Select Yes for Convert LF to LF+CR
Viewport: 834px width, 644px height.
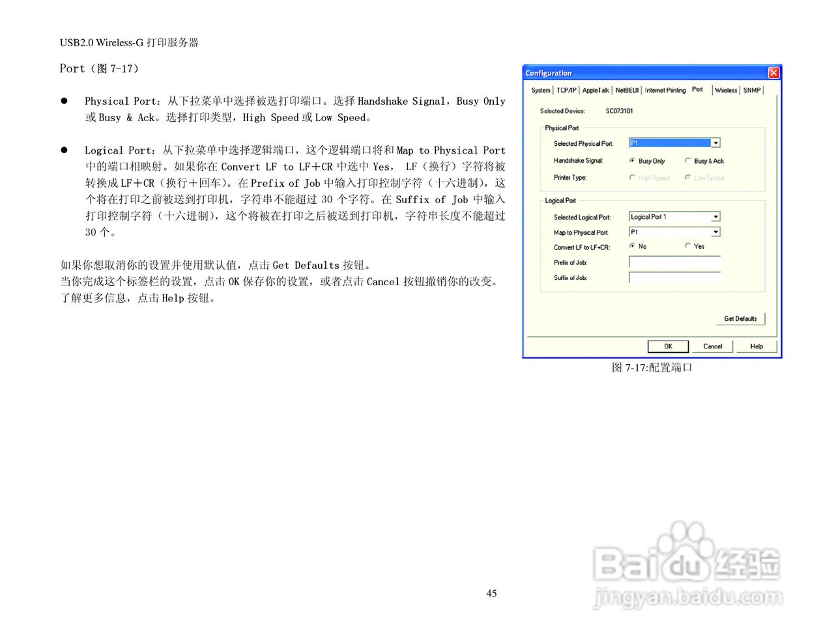pyautogui.click(x=688, y=246)
